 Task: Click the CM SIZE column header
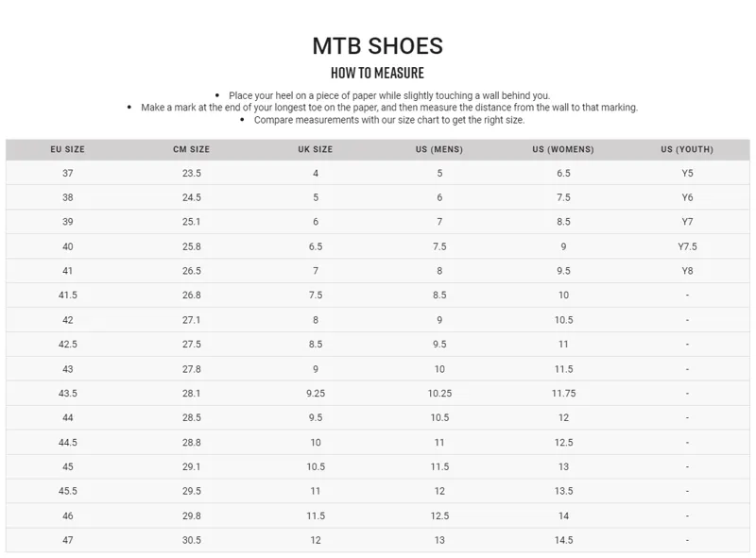tap(192, 149)
